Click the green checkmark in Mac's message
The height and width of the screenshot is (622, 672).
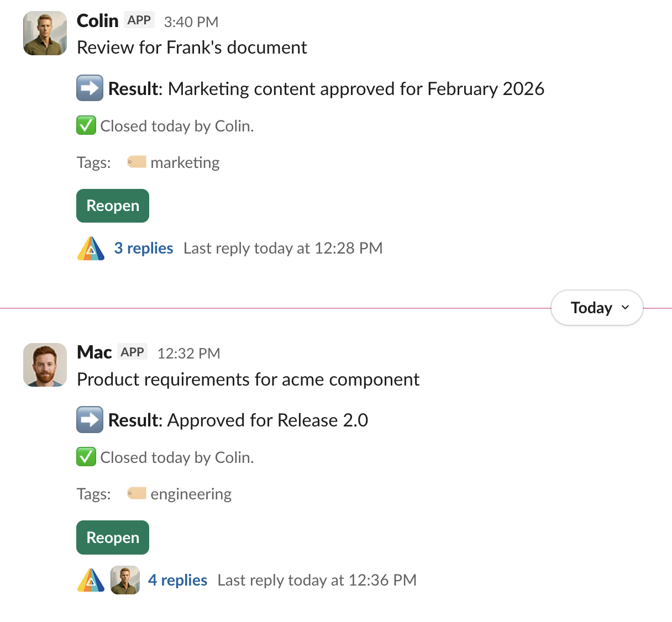[x=86, y=457]
